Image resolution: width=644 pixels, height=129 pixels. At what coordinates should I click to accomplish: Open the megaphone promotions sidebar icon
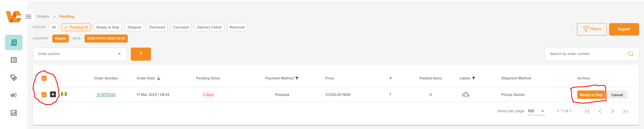(14, 95)
